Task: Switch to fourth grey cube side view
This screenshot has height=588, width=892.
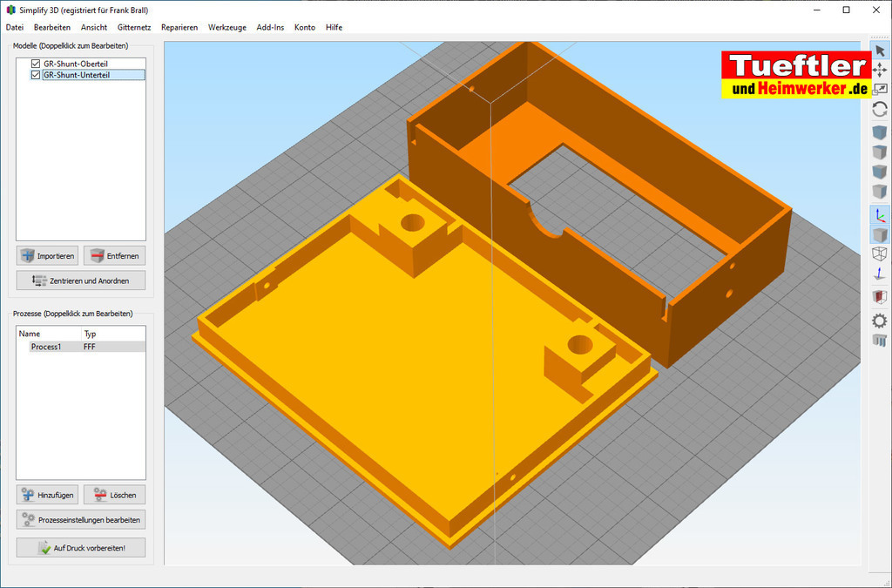Action: [x=880, y=191]
